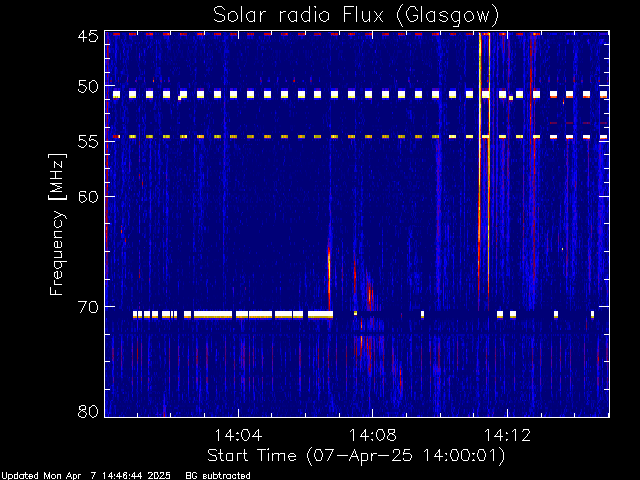Click the "Frequency [MHz]" axis title
This screenshot has width=640, height=480.
(x=57, y=224)
